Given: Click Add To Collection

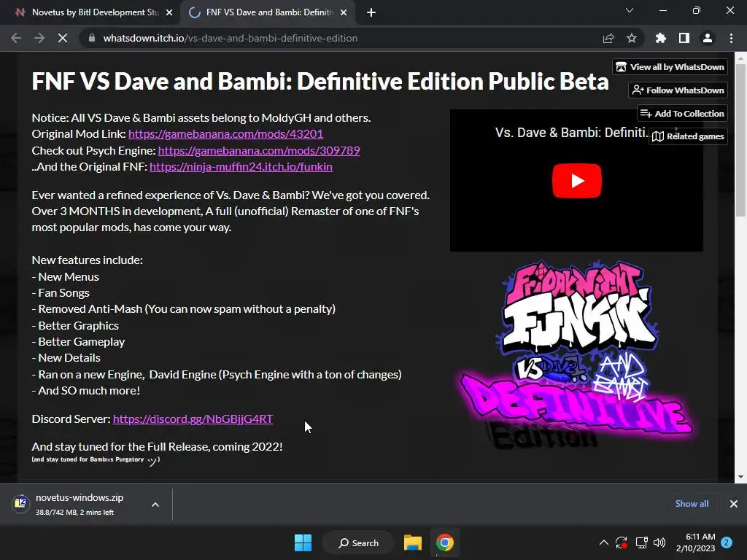Looking at the screenshot, I should 682,113.
